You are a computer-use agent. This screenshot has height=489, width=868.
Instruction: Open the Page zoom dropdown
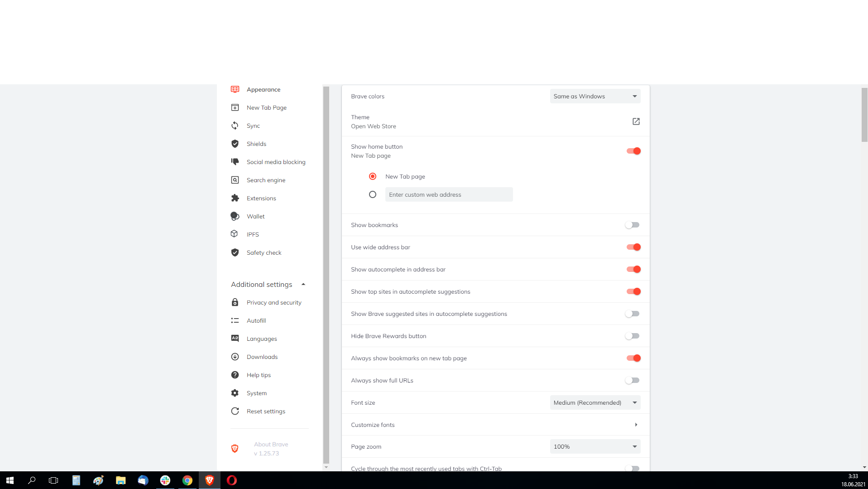click(595, 446)
